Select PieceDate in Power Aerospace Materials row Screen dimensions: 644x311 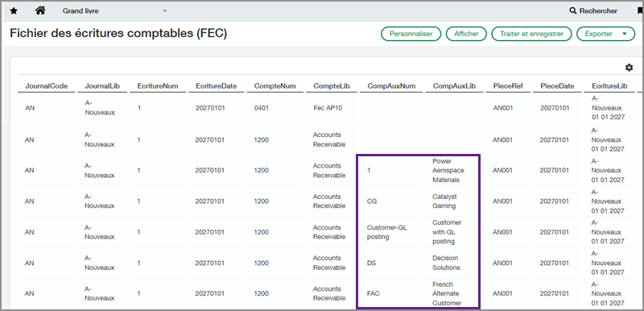(x=555, y=171)
